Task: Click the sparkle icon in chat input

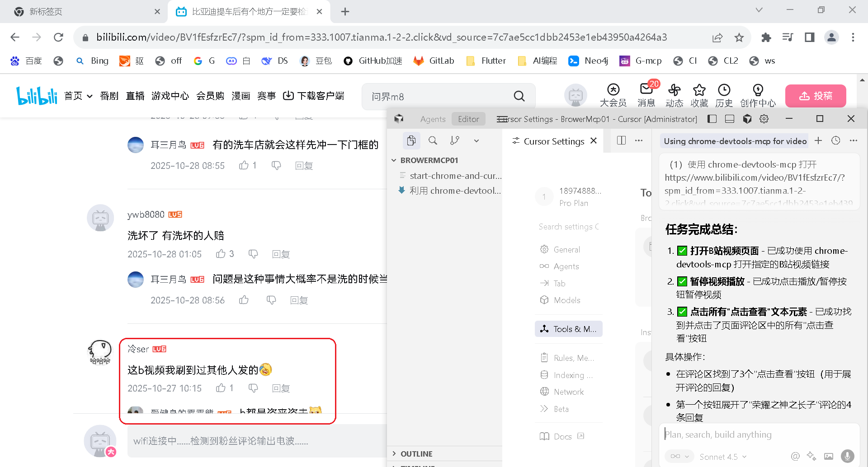Action: pos(811,457)
